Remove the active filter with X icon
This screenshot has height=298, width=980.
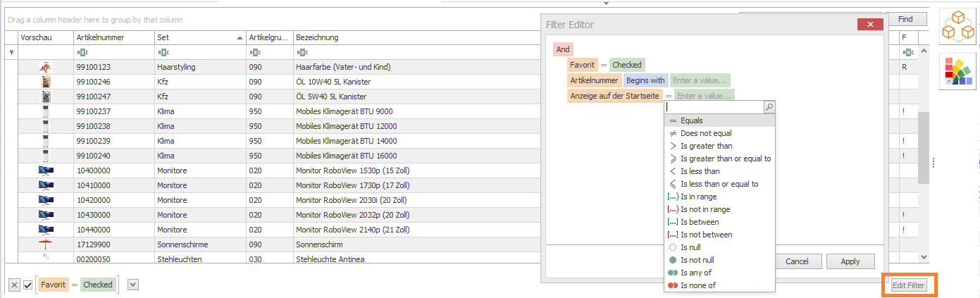[14, 285]
